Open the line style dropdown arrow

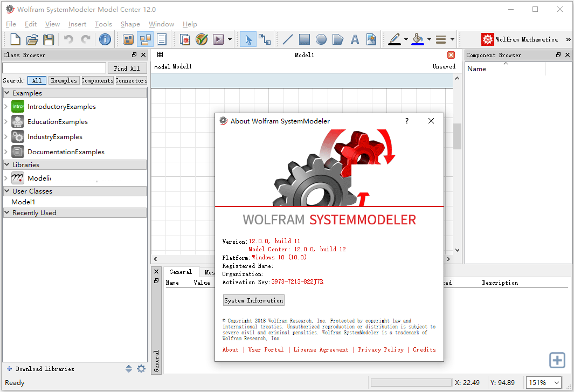453,39
